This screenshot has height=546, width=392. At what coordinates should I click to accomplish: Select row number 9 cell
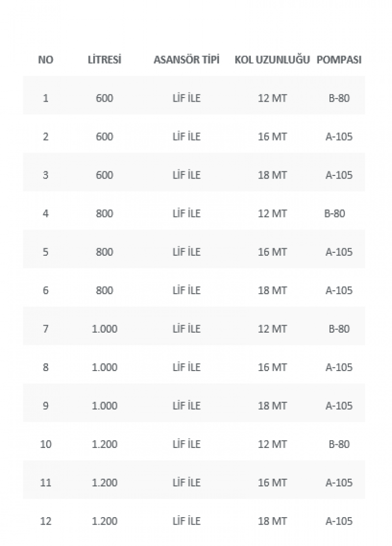click(46, 405)
